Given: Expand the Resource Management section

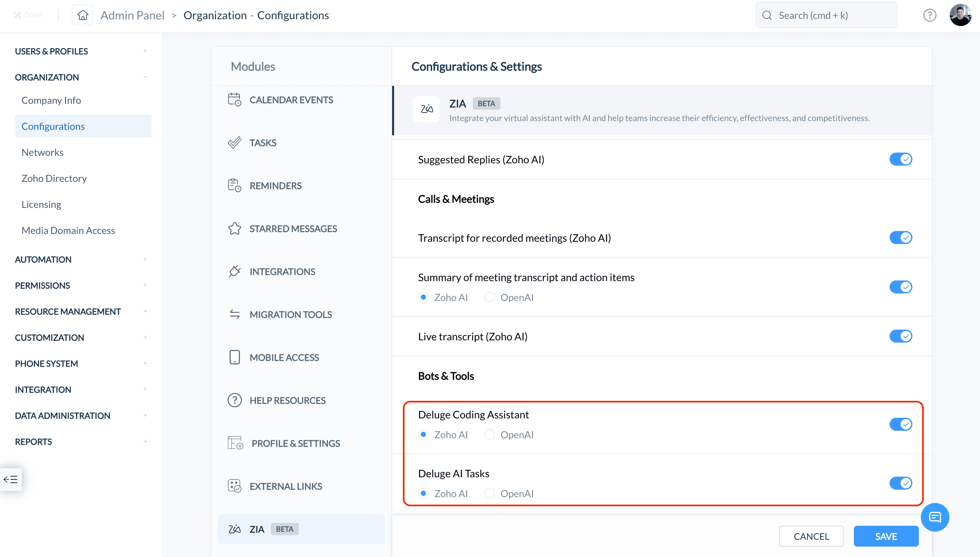Looking at the screenshot, I should point(145,311).
